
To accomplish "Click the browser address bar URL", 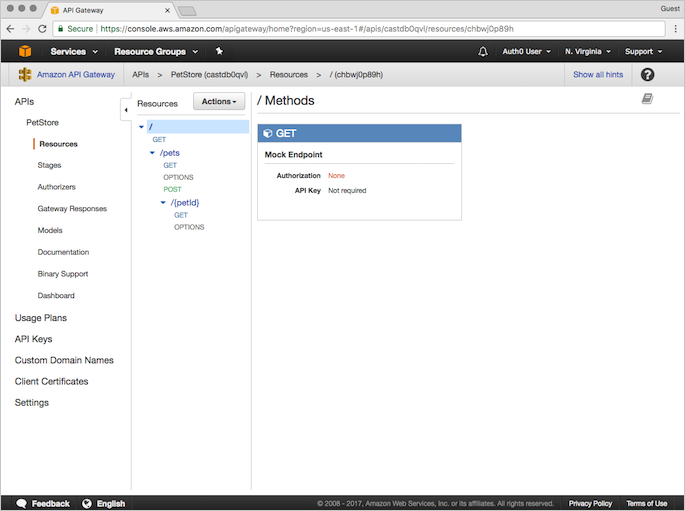I will point(307,29).
